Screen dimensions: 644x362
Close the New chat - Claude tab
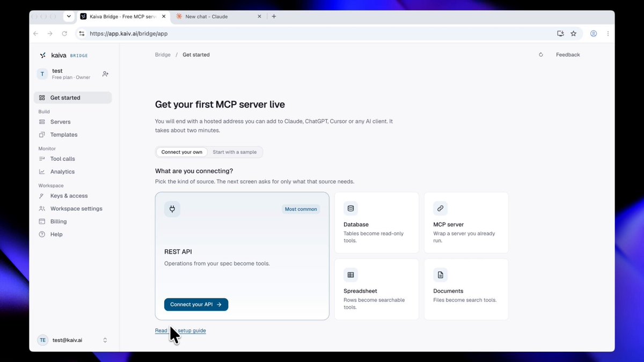click(260, 17)
